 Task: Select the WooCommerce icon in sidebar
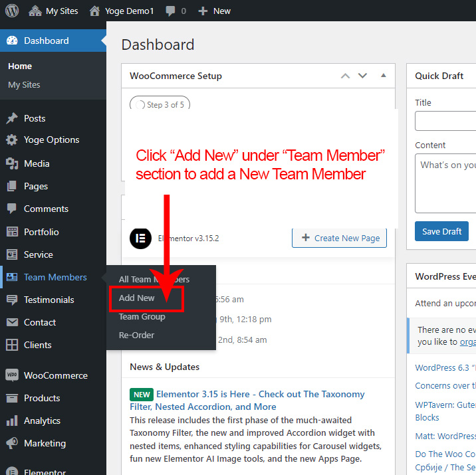click(x=12, y=375)
